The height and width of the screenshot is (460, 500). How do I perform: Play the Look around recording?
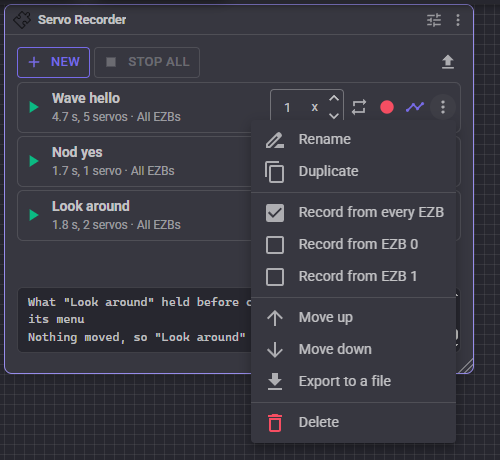click(34, 215)
